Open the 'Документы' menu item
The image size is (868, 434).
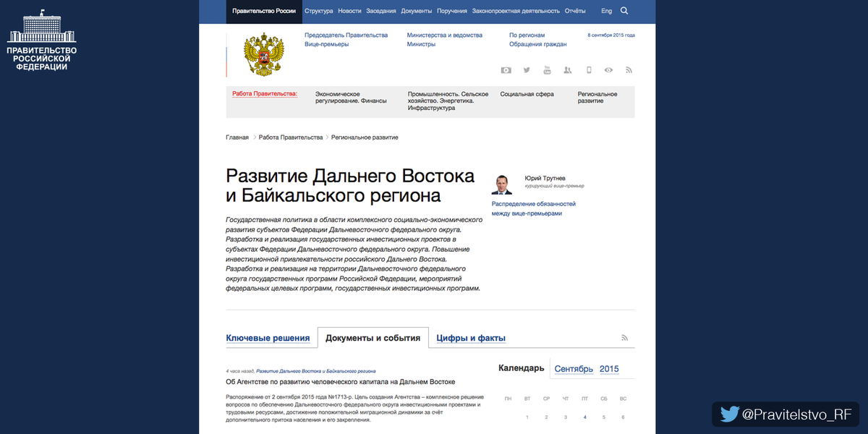click(417, 11)
